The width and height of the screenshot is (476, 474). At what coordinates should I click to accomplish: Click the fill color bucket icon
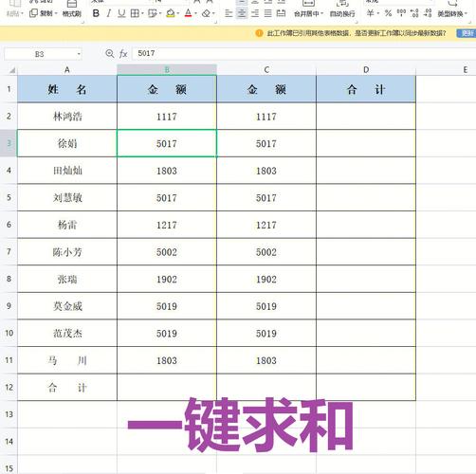point(171,13)
